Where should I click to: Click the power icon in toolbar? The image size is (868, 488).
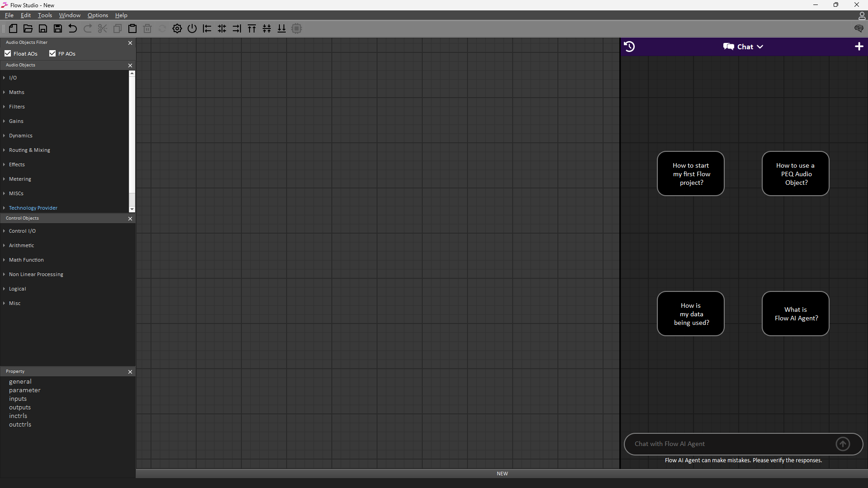tap(192, 28)
